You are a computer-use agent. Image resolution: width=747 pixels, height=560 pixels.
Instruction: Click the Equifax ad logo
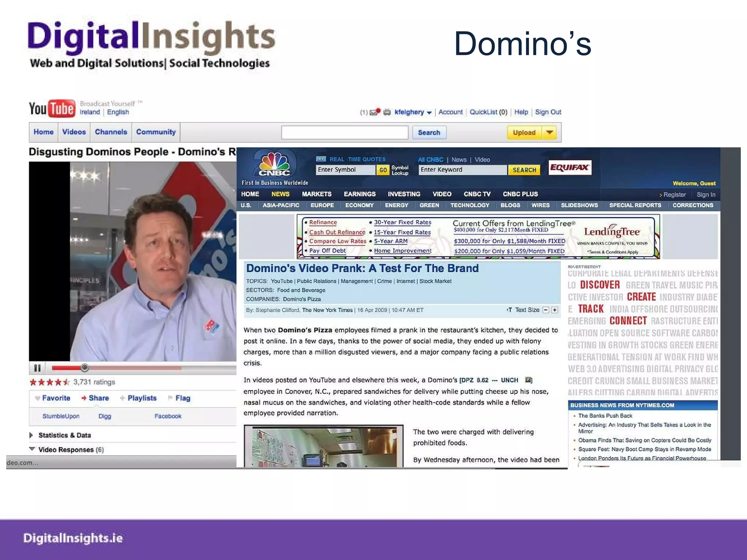click(570, 168)
